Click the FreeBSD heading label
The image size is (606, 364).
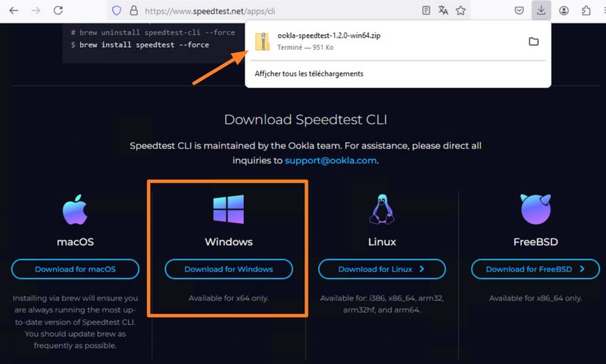point(536,241)
